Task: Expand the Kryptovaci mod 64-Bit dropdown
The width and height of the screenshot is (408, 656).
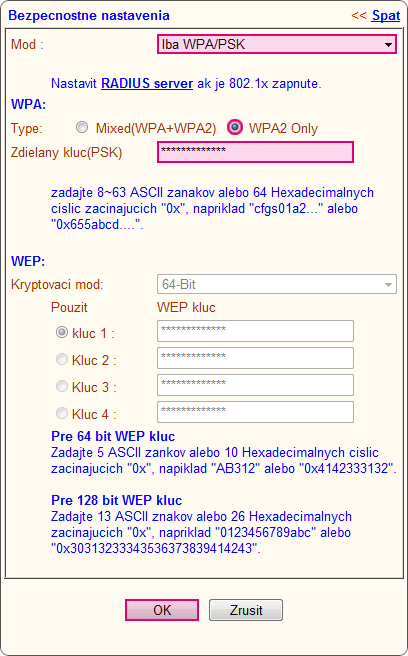Action: (x=277, y=284)
